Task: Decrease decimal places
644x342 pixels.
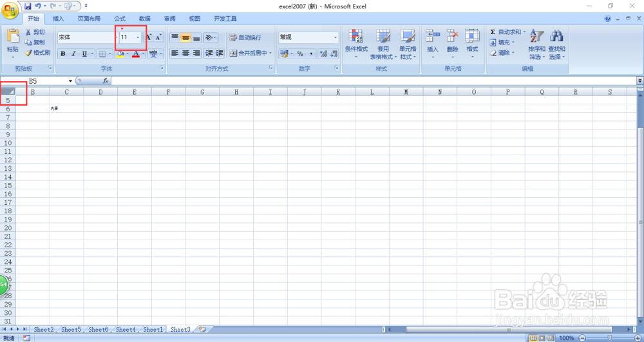Action: point(334,54)
